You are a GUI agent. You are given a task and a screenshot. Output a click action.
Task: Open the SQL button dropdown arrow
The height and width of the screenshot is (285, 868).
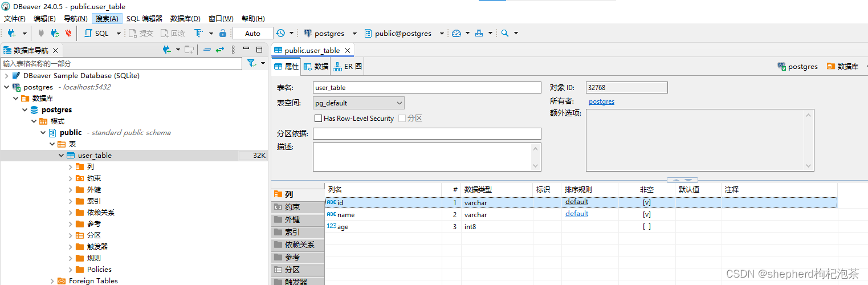point(119,34)
